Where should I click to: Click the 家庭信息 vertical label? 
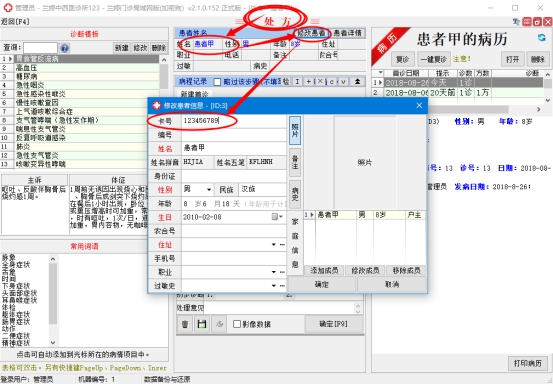295,243
